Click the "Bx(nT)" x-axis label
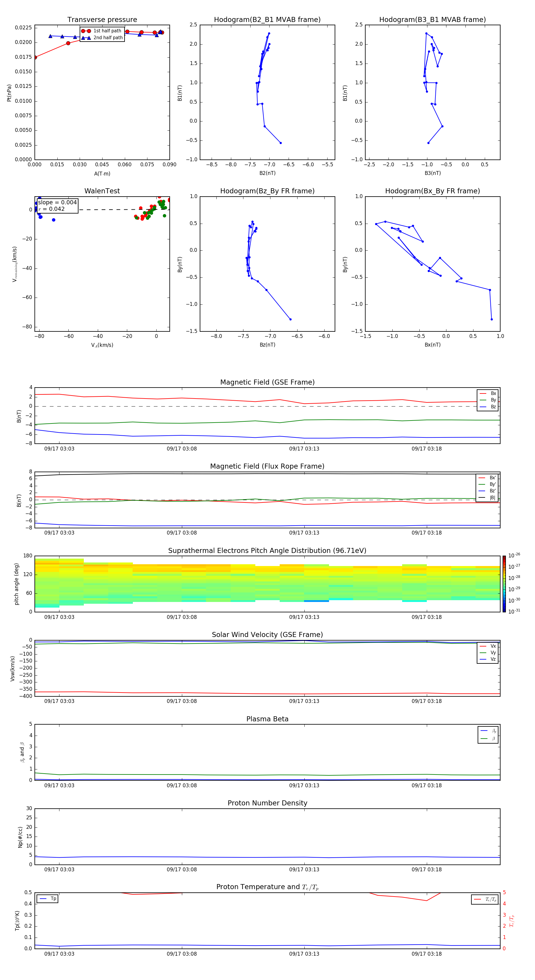 432,345
